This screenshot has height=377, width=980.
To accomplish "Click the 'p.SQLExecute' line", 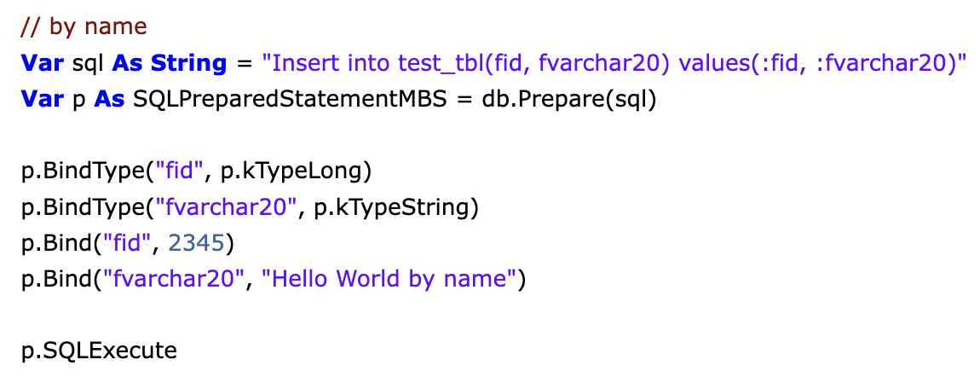I will (100, 351).
